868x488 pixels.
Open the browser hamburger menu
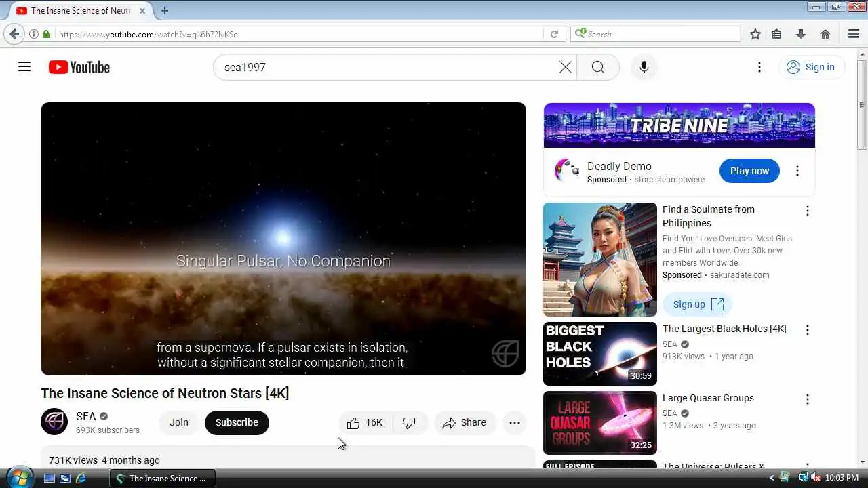tap(854, 34)
